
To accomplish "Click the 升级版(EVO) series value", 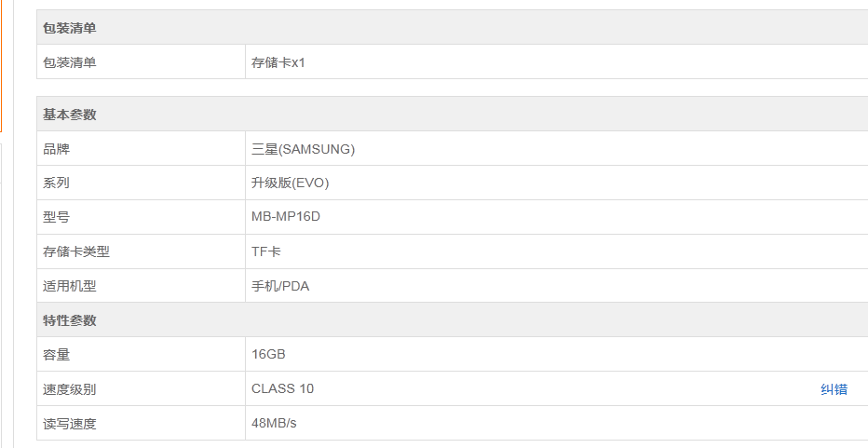I will pyautogui.click(x=290, y=183).
